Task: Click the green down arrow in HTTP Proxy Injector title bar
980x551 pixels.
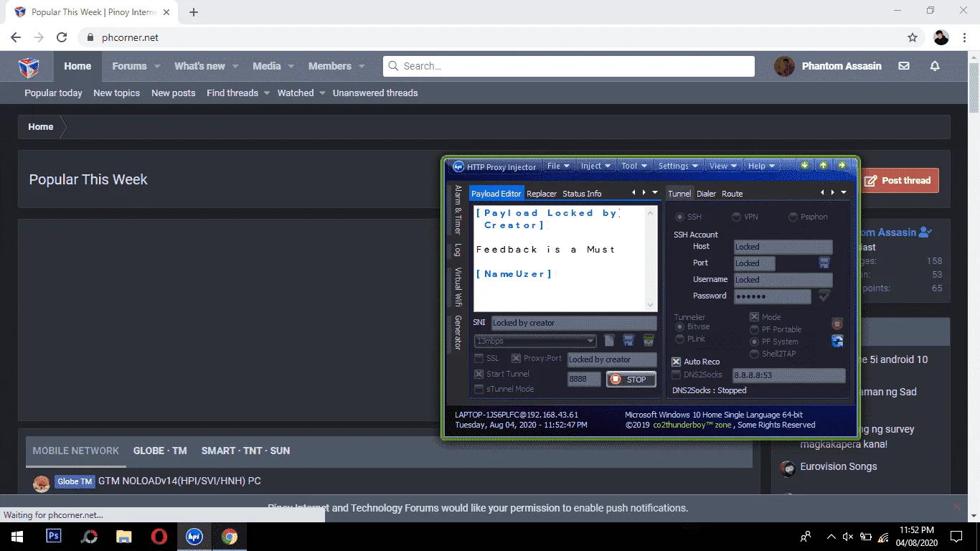Action: coord(805,166)
